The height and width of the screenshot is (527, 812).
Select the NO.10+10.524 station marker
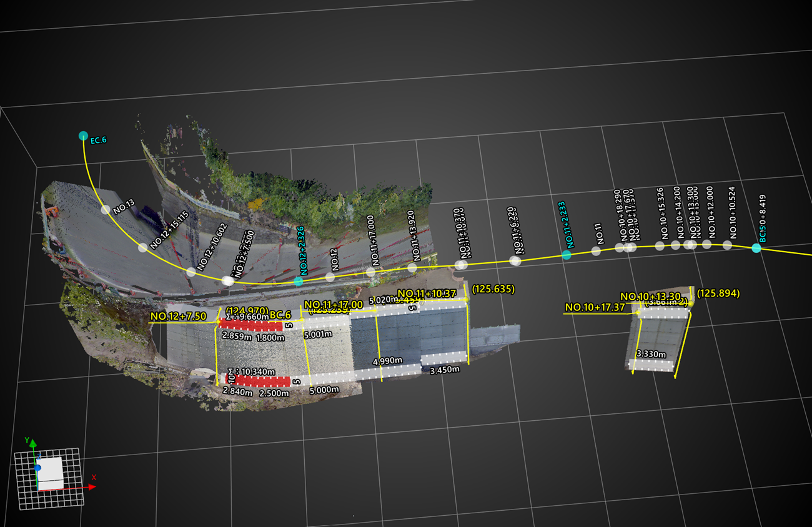coord(727,245)
